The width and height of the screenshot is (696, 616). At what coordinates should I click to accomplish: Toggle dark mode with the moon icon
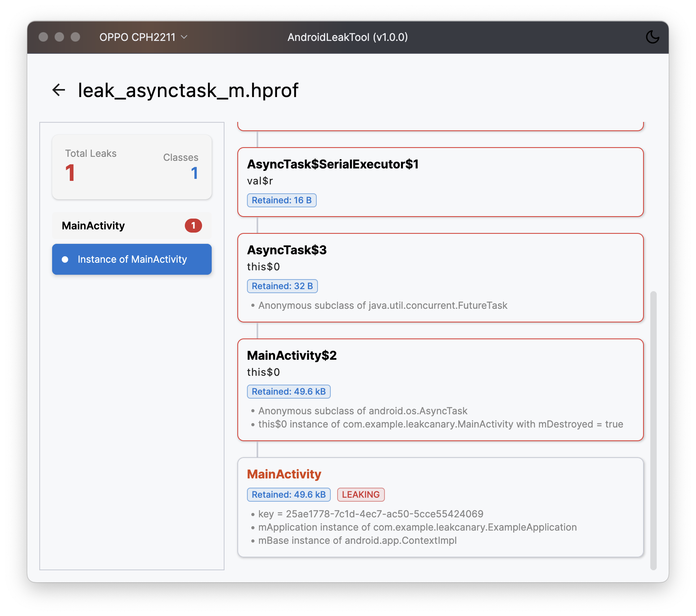(x=653, y=37)
